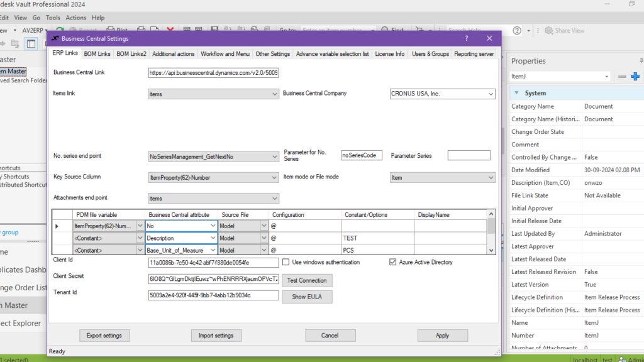Open the License Info tab
The height and width of the screenshot is (362, 644).
point(389,54)
